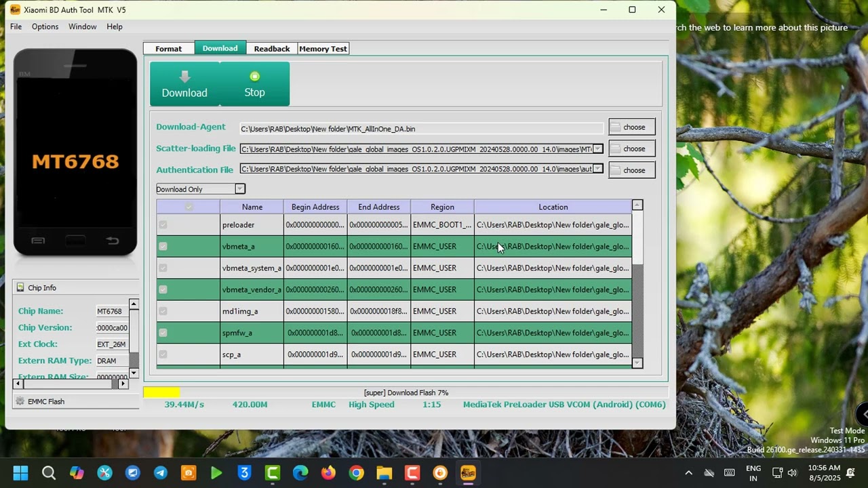Expand the Scatter-loading File path dropdown
The image size is (868, 488).
pyautogui.click(x=597, y=148)
